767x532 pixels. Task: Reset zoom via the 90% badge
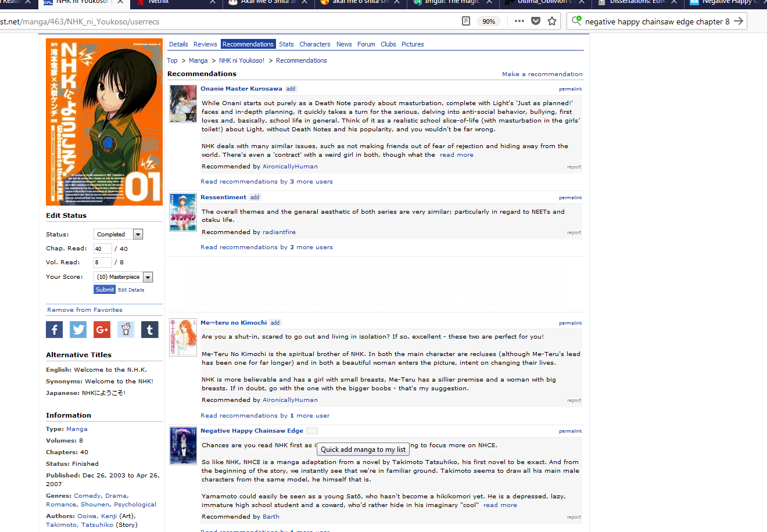[x=489, y=21]
